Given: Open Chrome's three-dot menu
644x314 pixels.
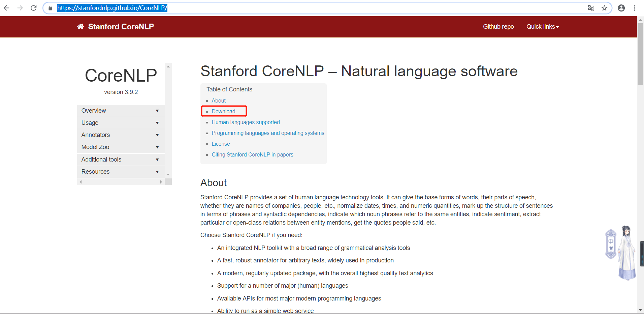Looking at the screenshot, I should tap(635, 8).
